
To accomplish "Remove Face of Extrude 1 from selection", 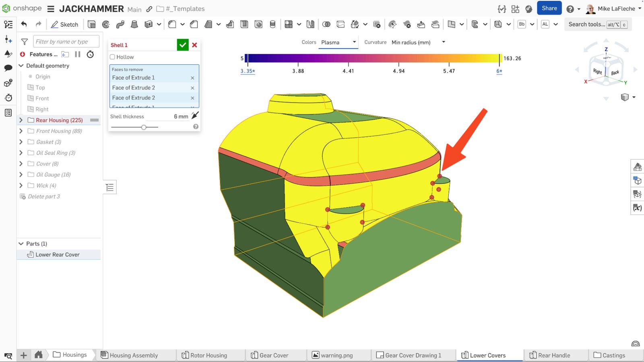I will pos(192,78).
